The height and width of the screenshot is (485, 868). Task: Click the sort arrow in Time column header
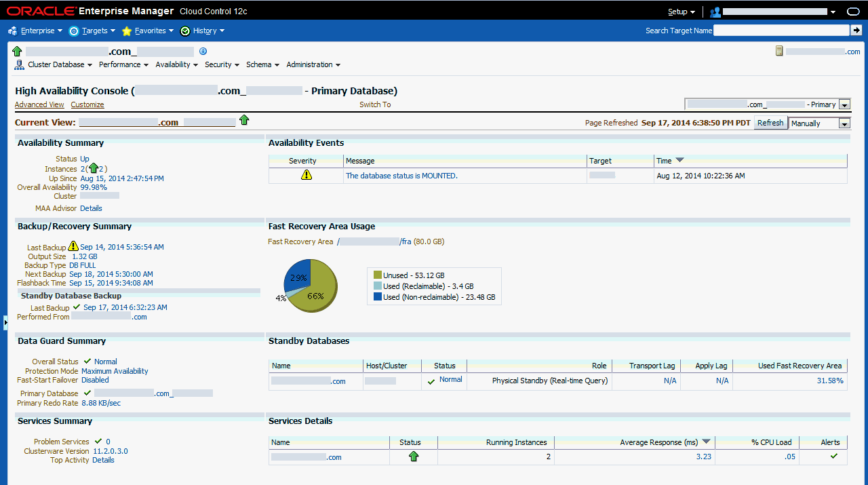pos(679,160)
